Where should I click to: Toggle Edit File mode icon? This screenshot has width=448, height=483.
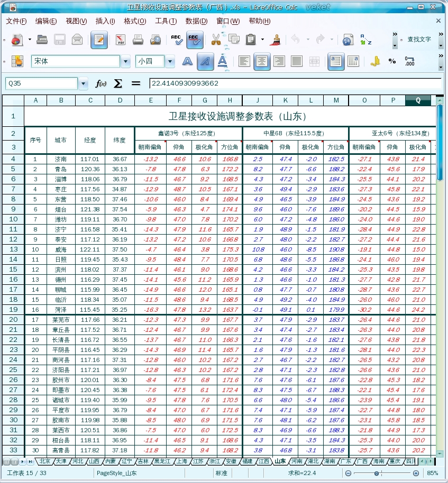tap(99, 40)
